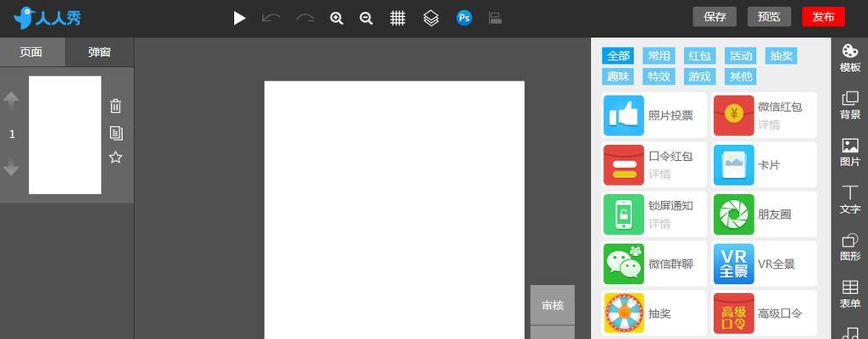This screenshot has height=339, width=868.
Task: Select the 其他 category filter
Action: pos(741,76)
